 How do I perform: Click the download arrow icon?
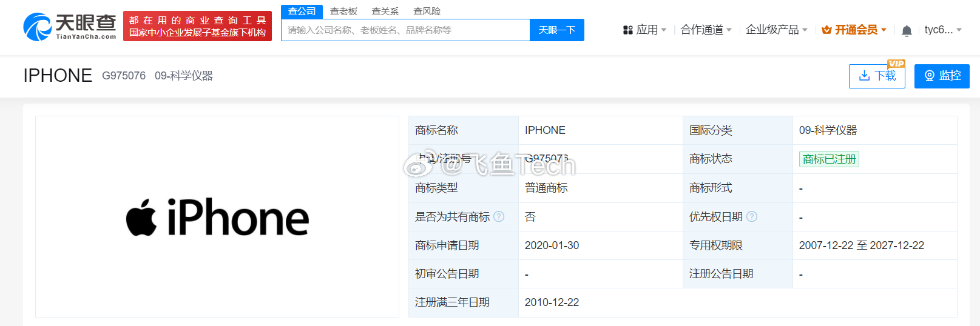click(x=865, y=76)
